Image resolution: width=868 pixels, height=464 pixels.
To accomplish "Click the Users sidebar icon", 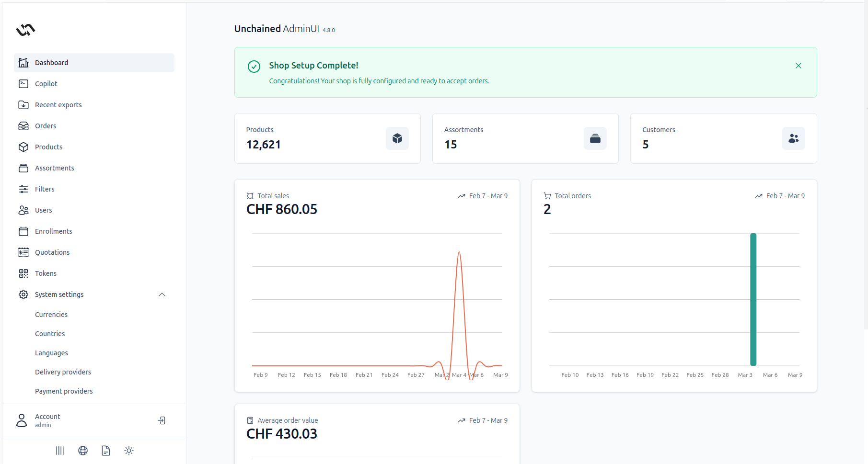I will pyautogui.click(x=23, y=210).
